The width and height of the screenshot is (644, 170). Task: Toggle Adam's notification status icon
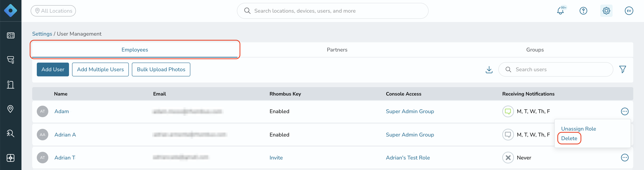pyautogui.click(x=508, y=111)
